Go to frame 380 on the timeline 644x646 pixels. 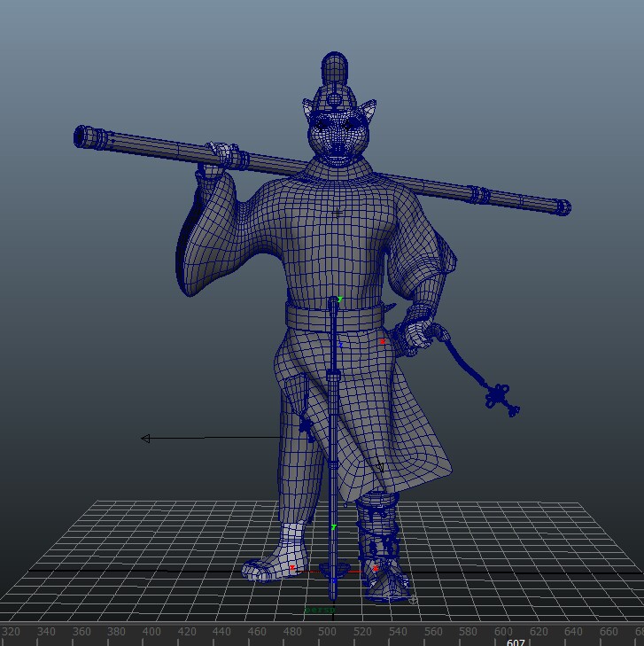[x=116, y=632]
